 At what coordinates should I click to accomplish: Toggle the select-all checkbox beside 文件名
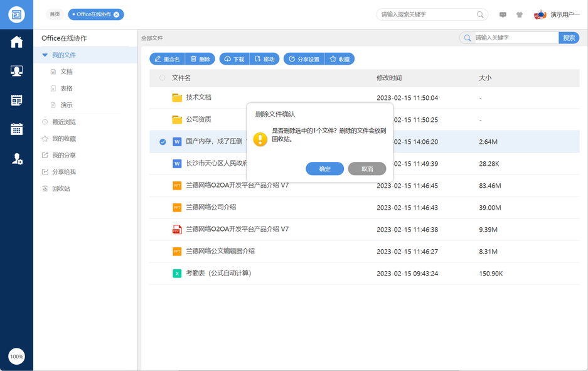click(163, 78)
